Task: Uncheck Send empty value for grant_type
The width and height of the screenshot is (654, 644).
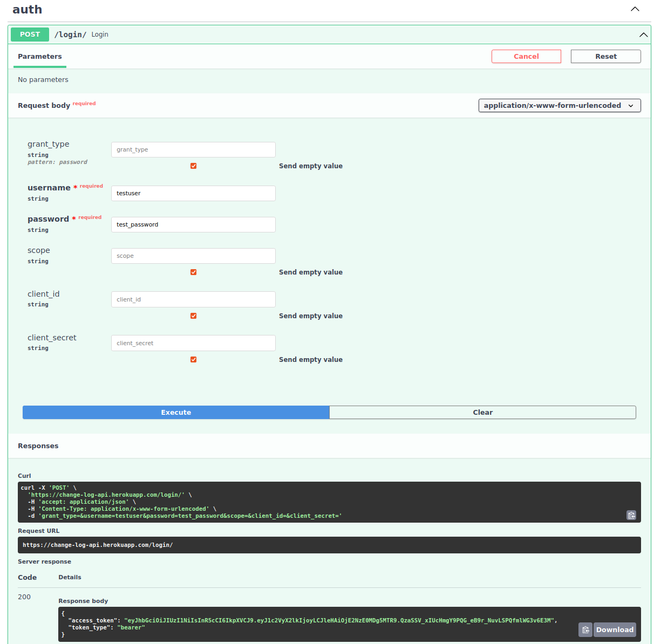Action: [x=193, y=166]
